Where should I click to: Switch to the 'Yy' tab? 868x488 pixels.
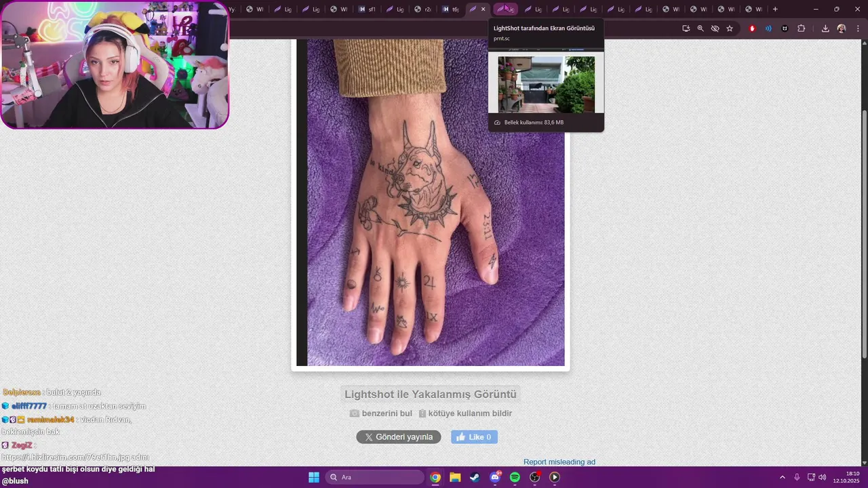pyautogui.click(x=233, y=9)
